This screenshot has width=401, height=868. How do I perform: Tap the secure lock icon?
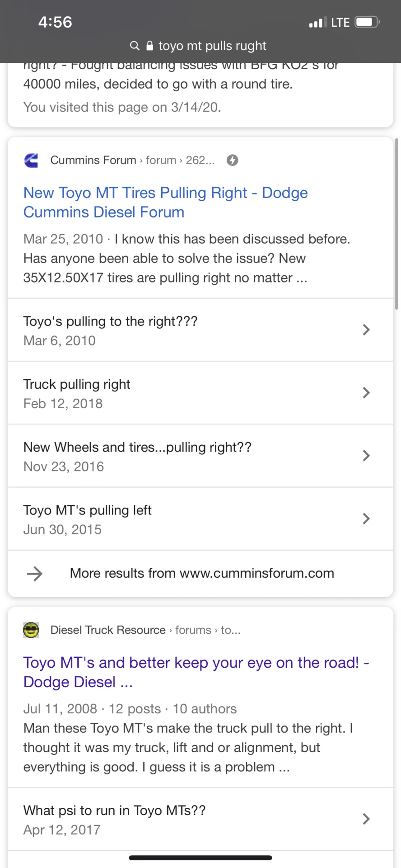click(x=150, y=46)
